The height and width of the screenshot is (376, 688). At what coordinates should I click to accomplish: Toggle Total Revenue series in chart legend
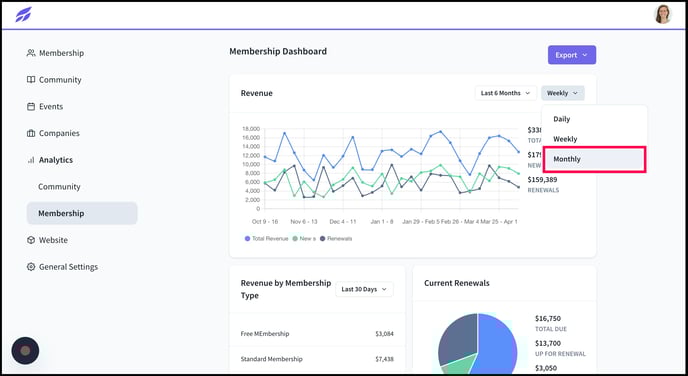coord(266,239)
